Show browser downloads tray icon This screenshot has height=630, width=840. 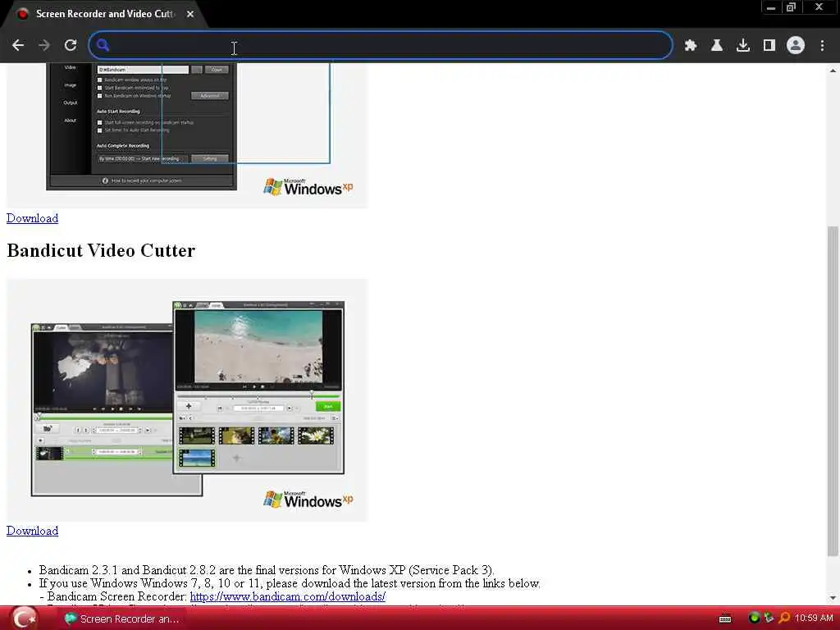(742, 46)
